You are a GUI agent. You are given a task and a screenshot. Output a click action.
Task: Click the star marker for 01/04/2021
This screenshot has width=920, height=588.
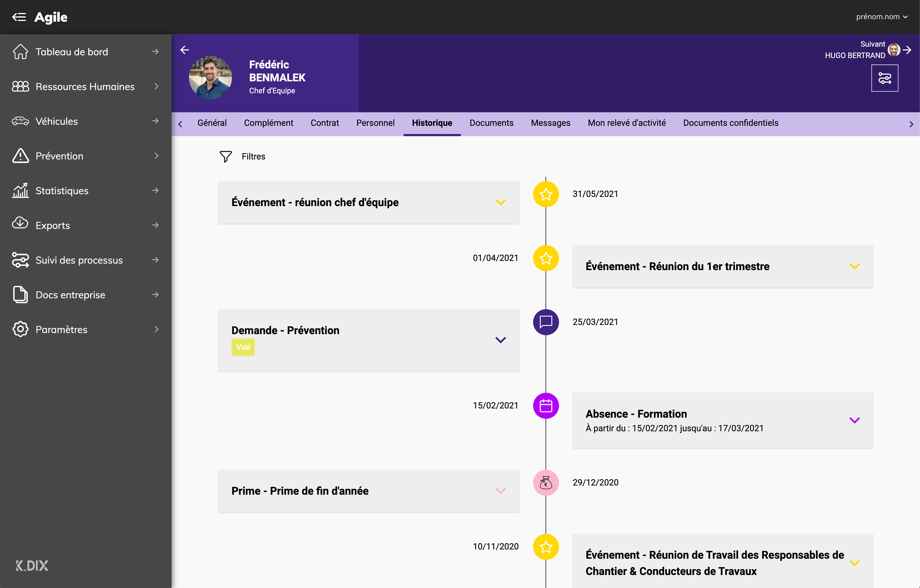coord(546,258)
